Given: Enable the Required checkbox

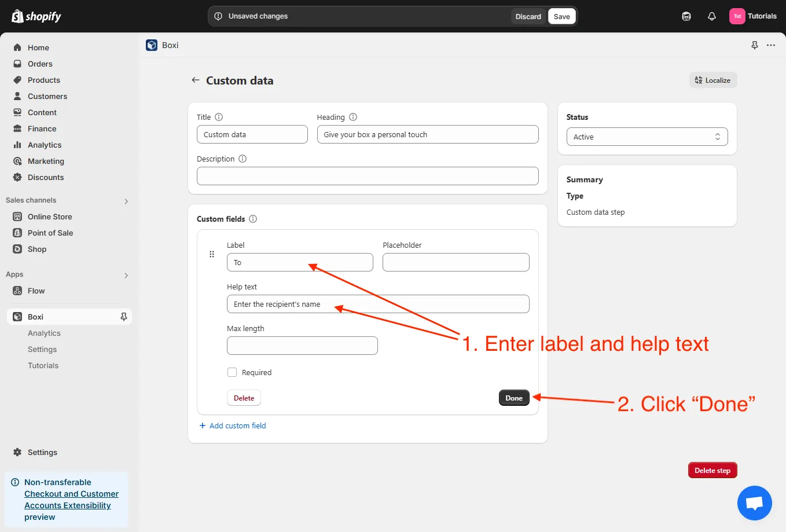Looking at the screenshot, I should coord(232,372).
